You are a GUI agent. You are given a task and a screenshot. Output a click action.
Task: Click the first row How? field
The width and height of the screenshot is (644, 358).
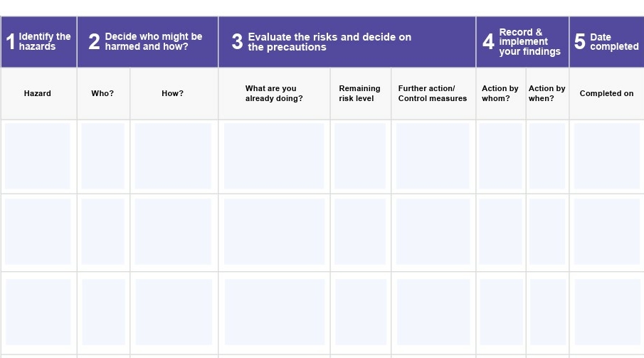[173, 156]
